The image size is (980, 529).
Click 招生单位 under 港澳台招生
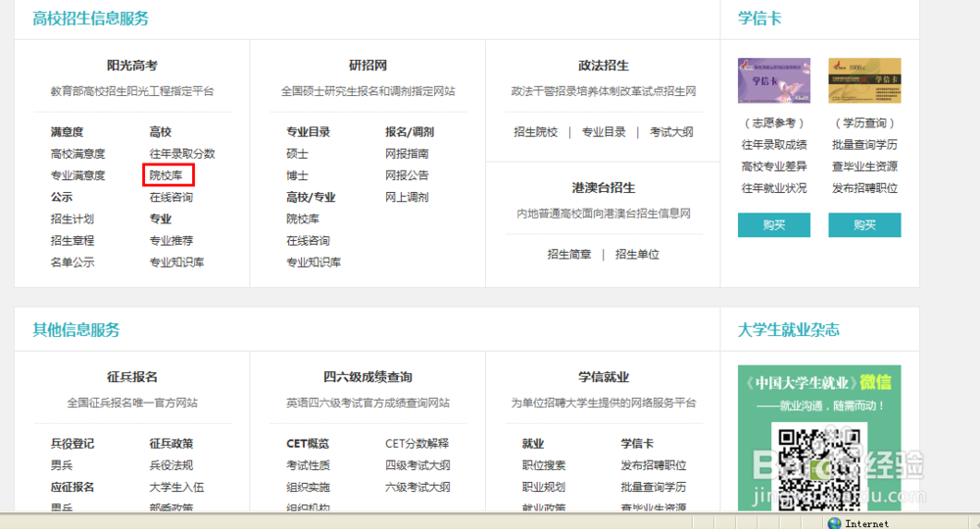pyautogui.click(x=637, y=254)
